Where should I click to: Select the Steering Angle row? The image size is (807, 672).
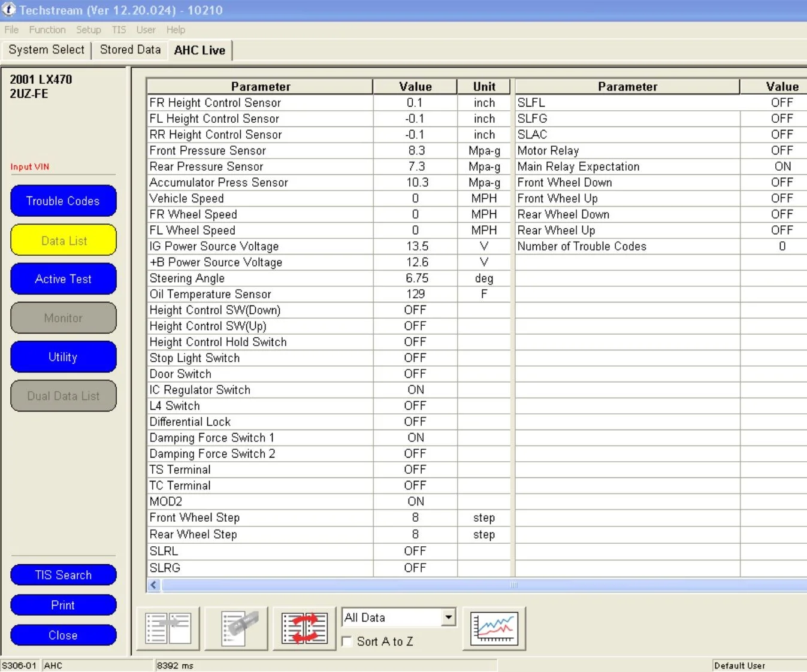point(328,279)
